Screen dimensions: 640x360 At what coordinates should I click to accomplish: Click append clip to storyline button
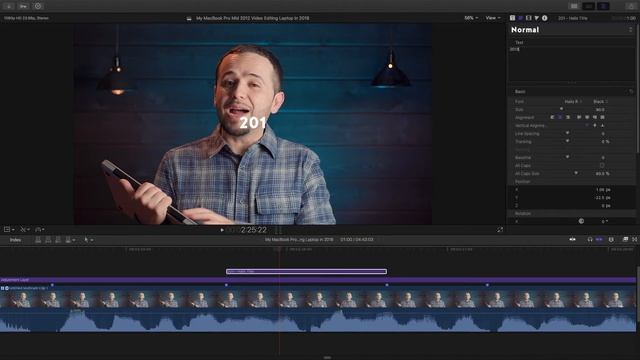[58, 240]
